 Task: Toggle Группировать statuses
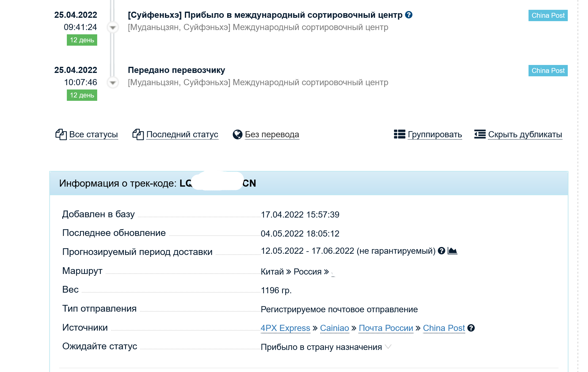(x=435, y=134)
